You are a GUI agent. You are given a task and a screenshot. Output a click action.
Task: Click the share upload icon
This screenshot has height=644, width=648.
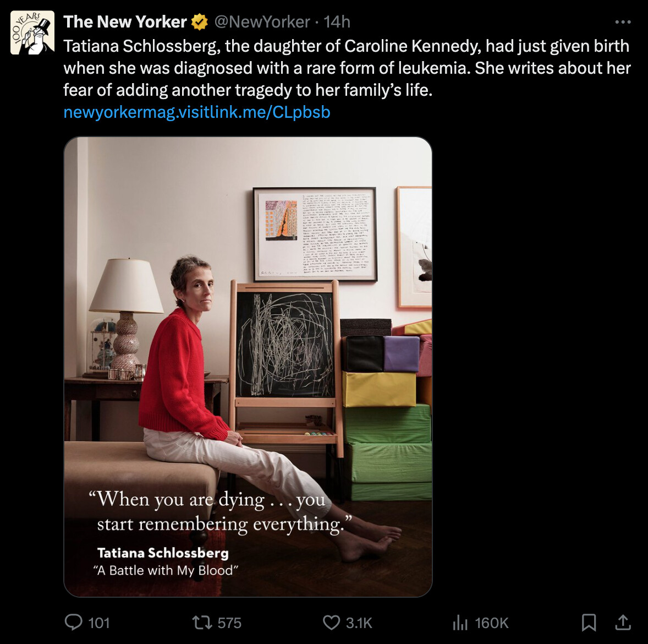[x=622, y=622]
